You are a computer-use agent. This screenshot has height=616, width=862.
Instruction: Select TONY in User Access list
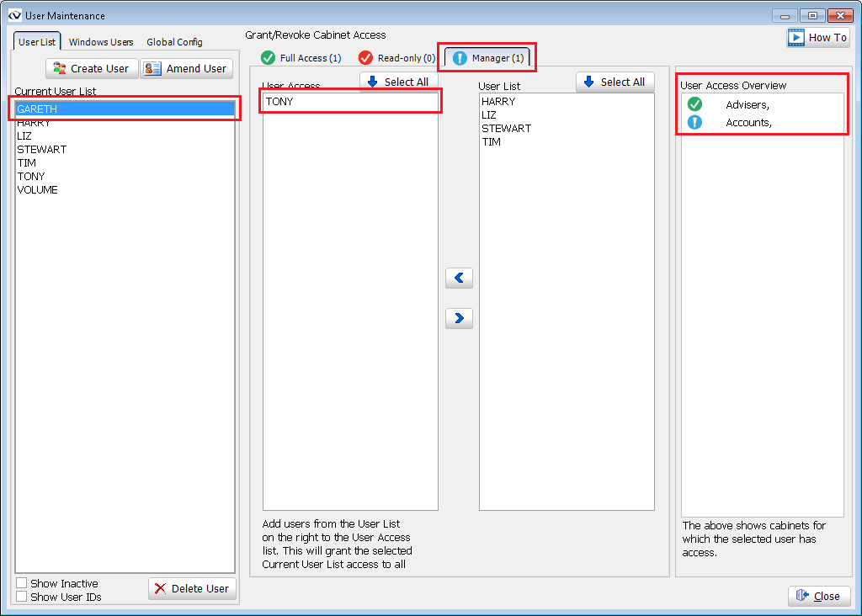pyautogui.click(x=350, y=102)
